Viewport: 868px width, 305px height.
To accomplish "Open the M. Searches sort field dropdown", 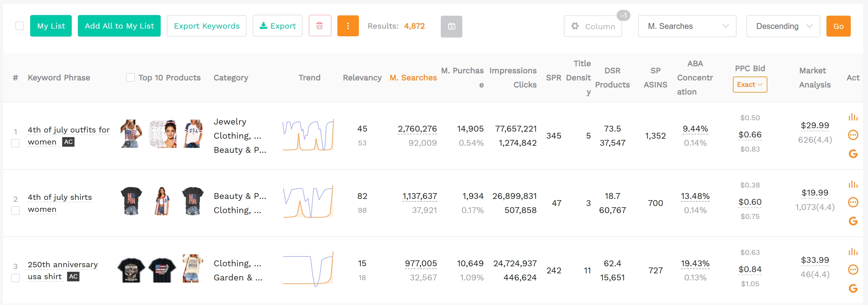I will [687, 26].
